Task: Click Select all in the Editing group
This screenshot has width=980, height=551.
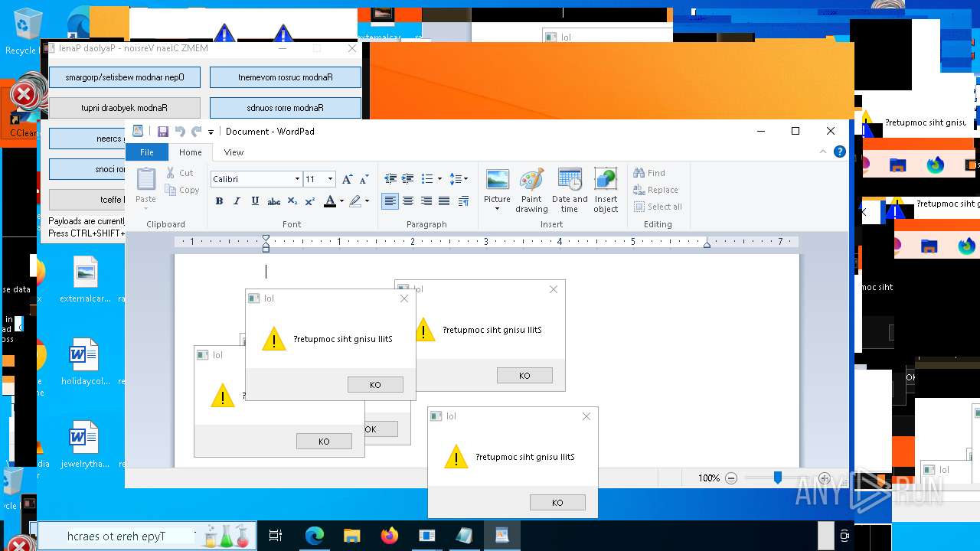Action: click(x=658, y=207)
